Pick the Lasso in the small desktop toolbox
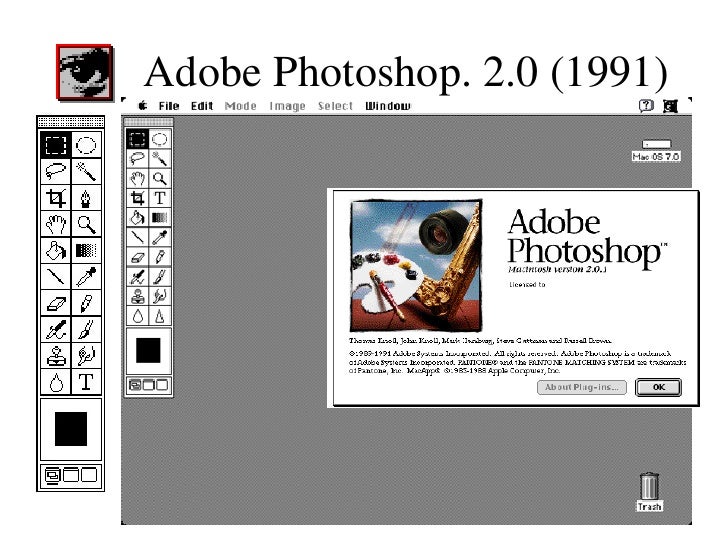The height and width of the screenshot is (546, 728). [137, 159]
